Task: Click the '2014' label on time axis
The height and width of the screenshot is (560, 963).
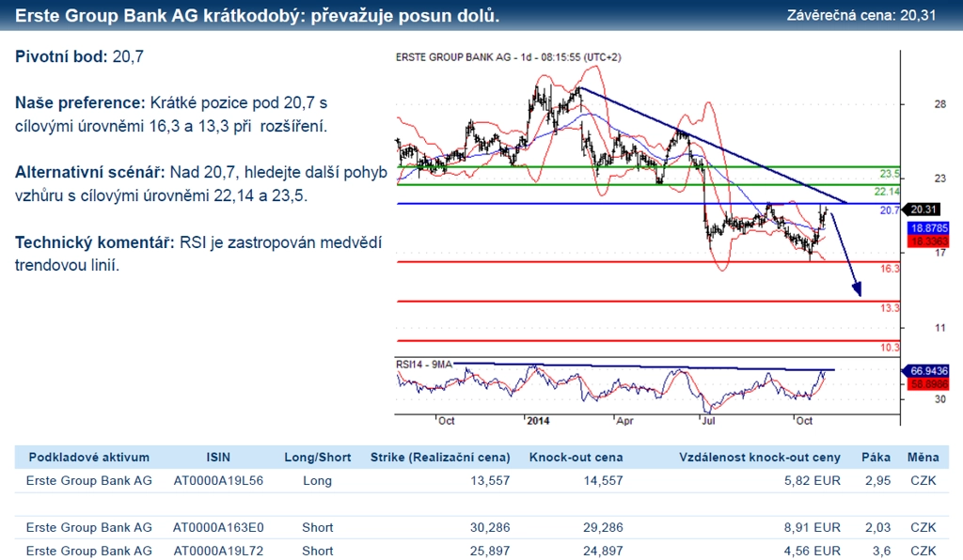Action: 538,421
